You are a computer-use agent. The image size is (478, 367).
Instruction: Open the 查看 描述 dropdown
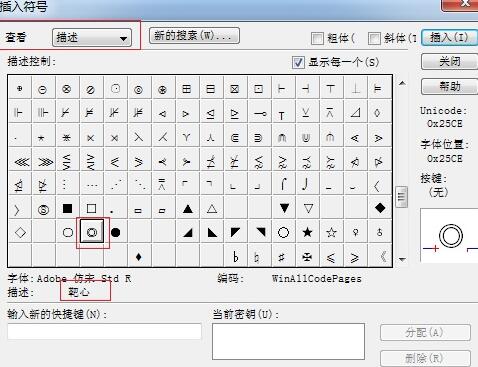point(92,38)
